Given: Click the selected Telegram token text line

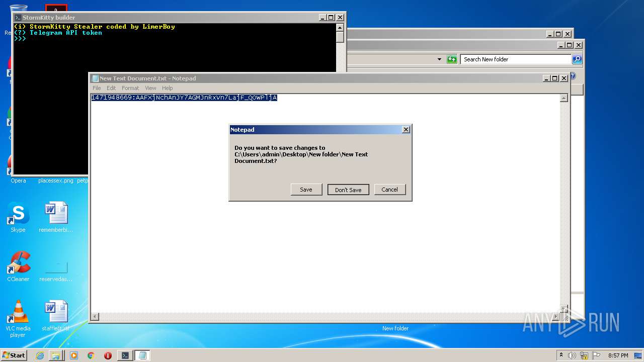Looking at the screenshot, I should pyautogui.click(x=184, y=98).
